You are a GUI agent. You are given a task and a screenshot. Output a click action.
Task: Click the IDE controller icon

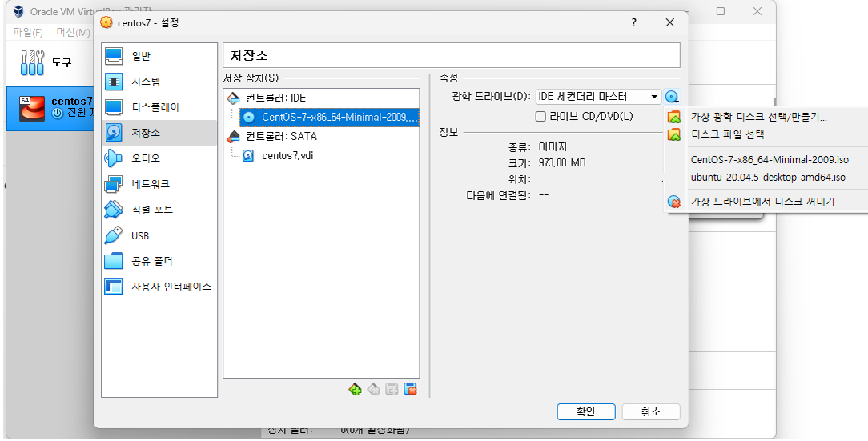coord(234,98)
